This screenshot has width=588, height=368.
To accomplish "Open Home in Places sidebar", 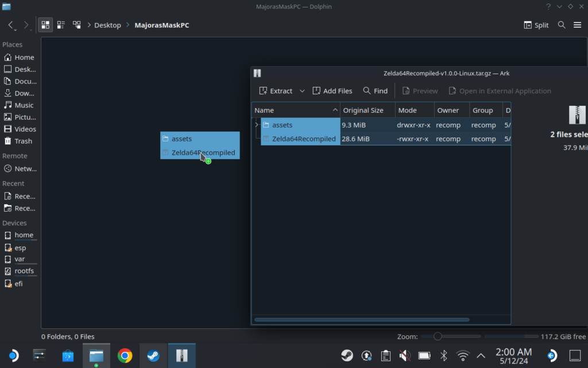I will click(x=20, y=57).
